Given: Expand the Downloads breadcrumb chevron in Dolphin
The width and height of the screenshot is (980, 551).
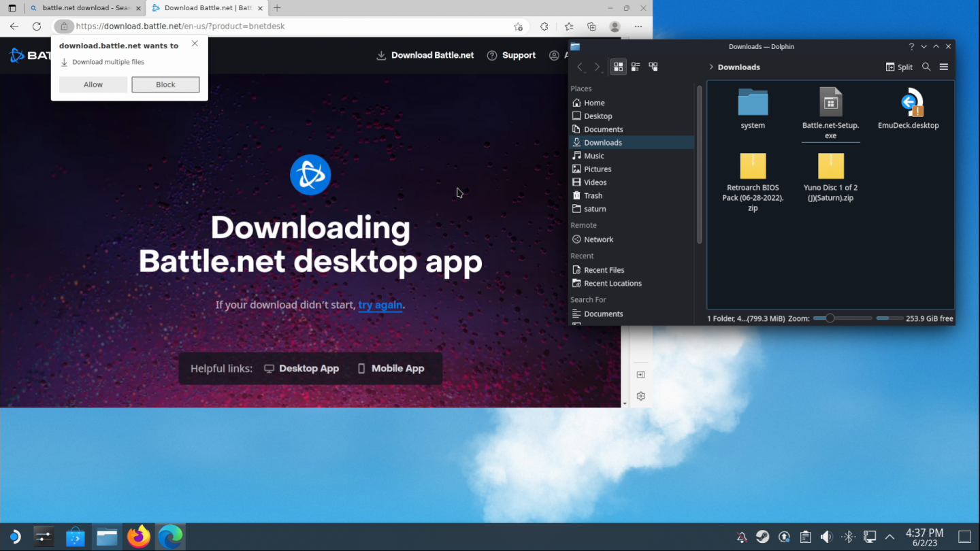Looking at the screenshot, I should pyautogui.click(x=711, y=67).
